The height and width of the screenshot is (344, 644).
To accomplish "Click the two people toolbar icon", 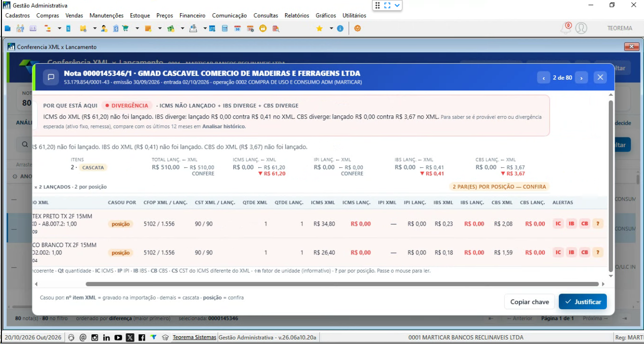I will coord(20,28).
